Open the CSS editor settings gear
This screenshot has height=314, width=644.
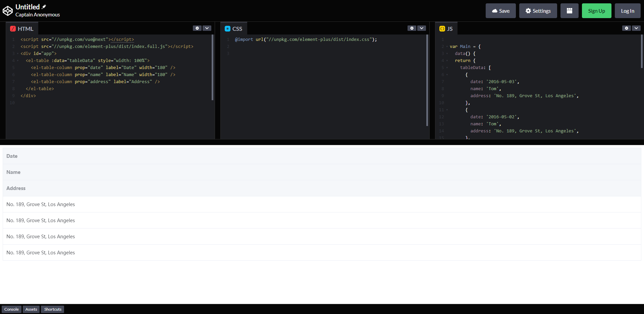(412, 28)
